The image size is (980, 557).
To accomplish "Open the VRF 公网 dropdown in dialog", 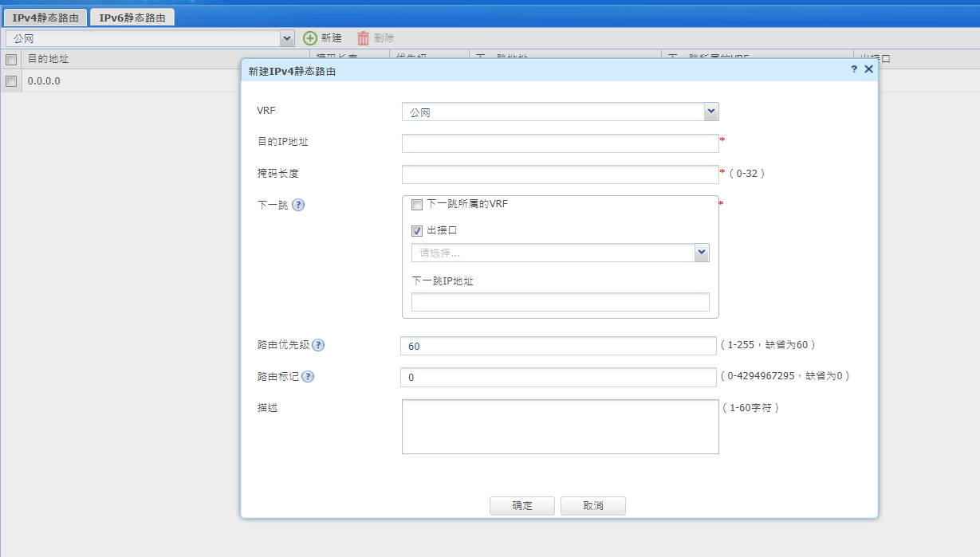I will tap(711, 112).
